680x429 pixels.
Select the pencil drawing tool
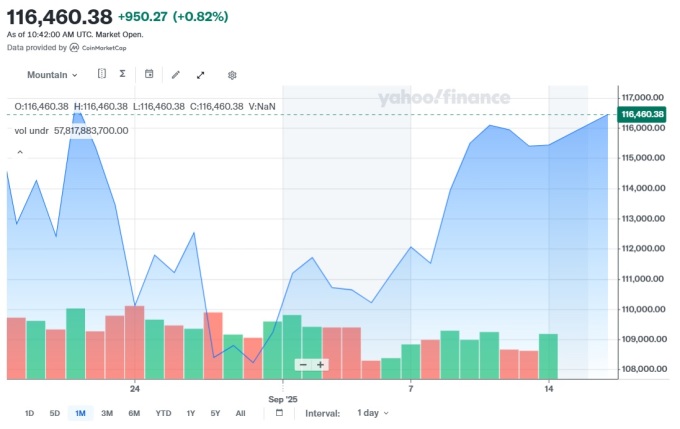(176, 74)
